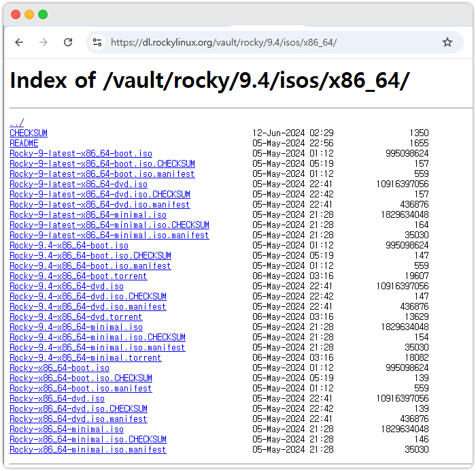Select the size "146" of Rocky-x86_64-minimal CHECKSUM

click(422, 440)
